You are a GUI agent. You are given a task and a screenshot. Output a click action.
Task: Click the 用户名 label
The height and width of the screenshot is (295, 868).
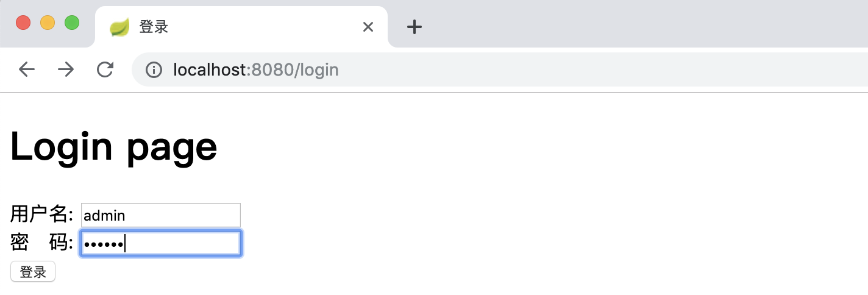tap(41, 215)
